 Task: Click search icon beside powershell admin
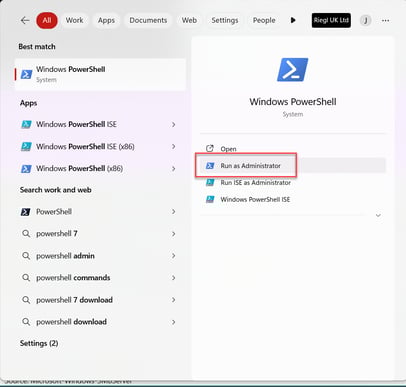coord(26,256)
